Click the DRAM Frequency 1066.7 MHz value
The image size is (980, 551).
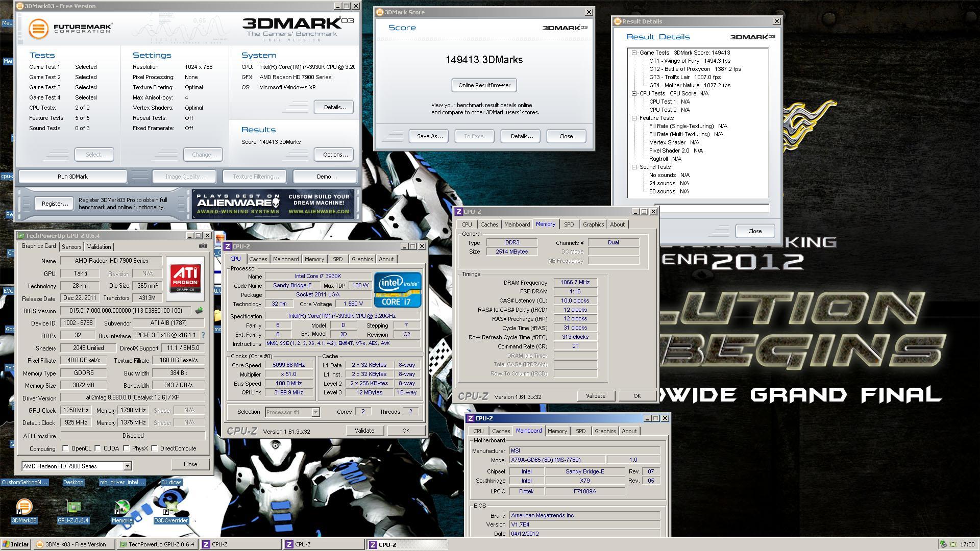pos(575,283)
